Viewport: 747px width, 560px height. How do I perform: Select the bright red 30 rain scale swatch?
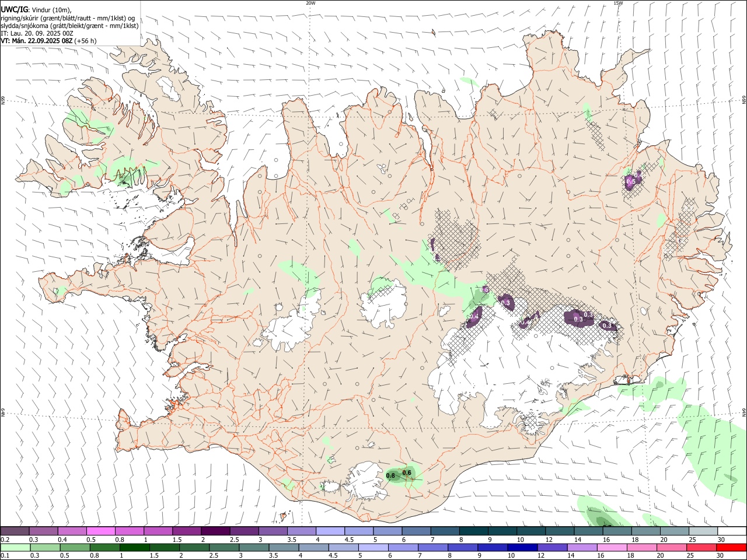[731, 547]
